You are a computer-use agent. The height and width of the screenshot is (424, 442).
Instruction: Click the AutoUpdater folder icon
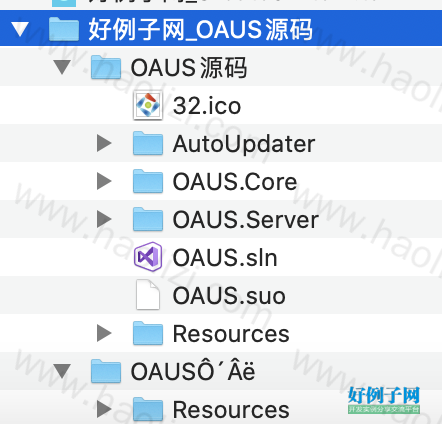click(148, 143)
